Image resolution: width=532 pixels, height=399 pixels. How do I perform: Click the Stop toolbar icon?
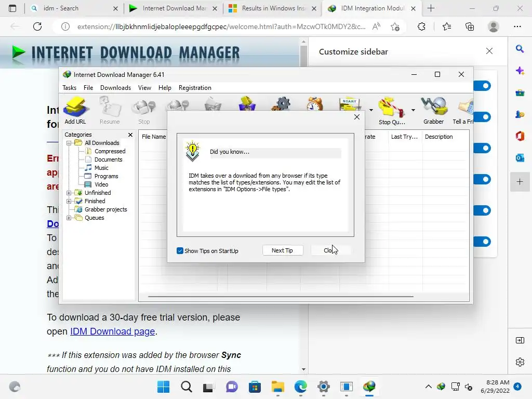click(144, 110)
